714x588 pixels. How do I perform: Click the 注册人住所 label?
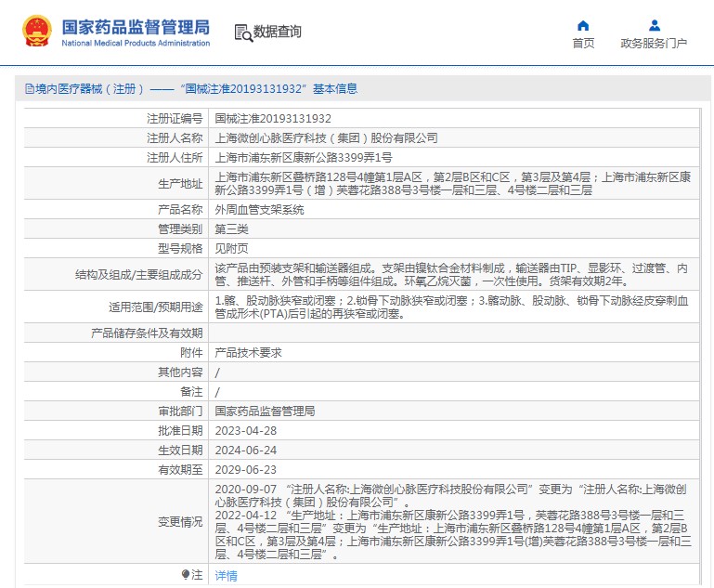175,158
